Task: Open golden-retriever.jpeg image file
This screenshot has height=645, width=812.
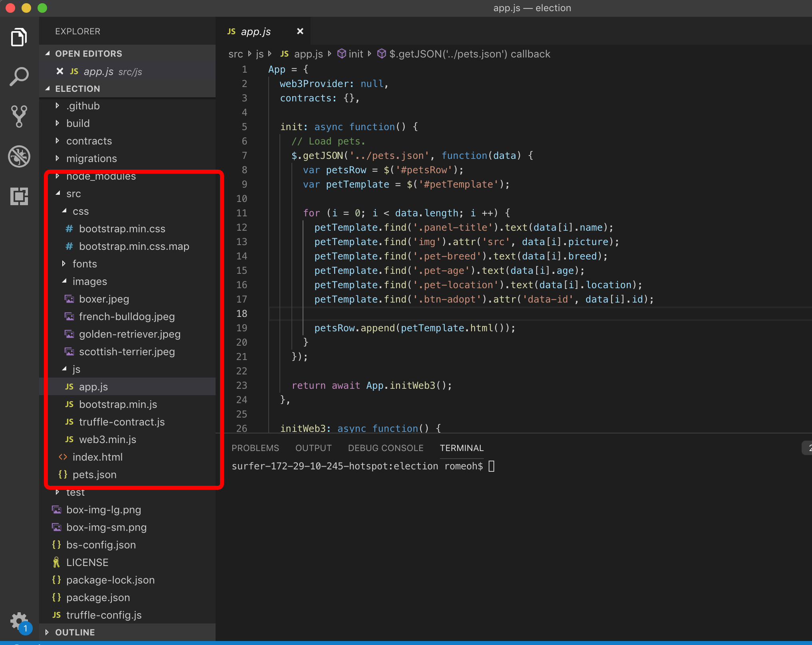Action: coord(129,334)
